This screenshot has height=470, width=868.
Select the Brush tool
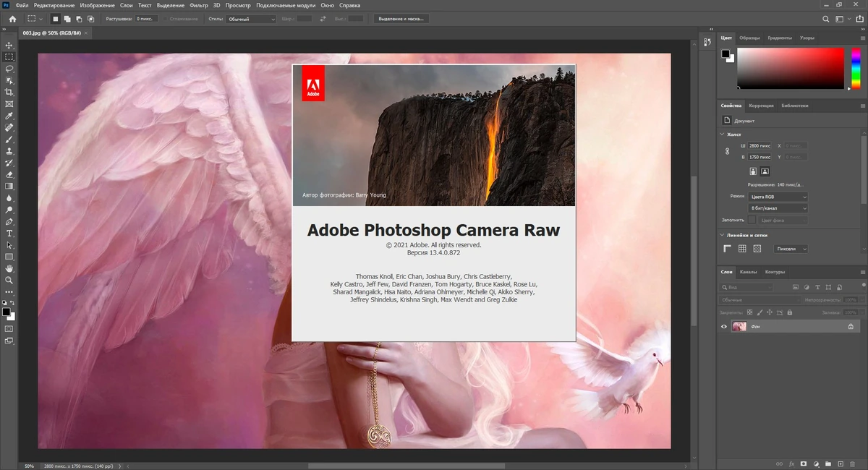point(9,139)
